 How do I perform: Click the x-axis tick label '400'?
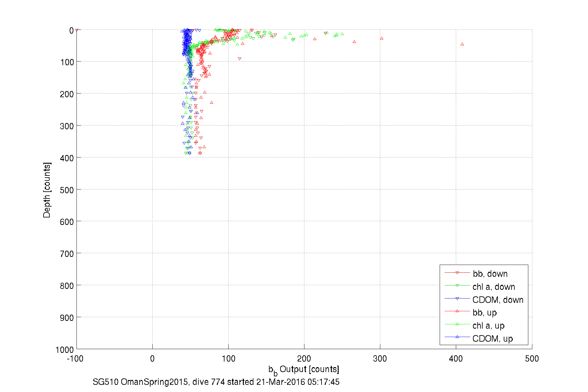coord(456,359)
